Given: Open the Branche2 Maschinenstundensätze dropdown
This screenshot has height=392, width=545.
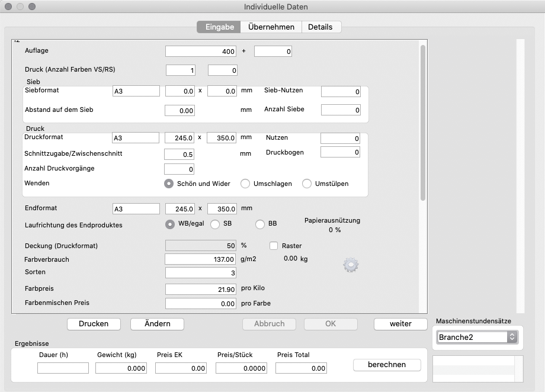Looking at the screenshot, I should coord(477,337).
